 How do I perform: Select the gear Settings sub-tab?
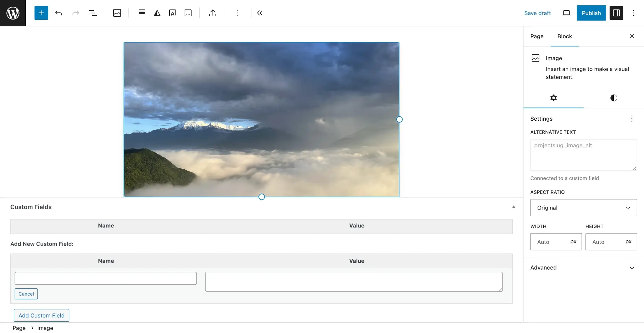pyautogui.click(x=553, y=98)
